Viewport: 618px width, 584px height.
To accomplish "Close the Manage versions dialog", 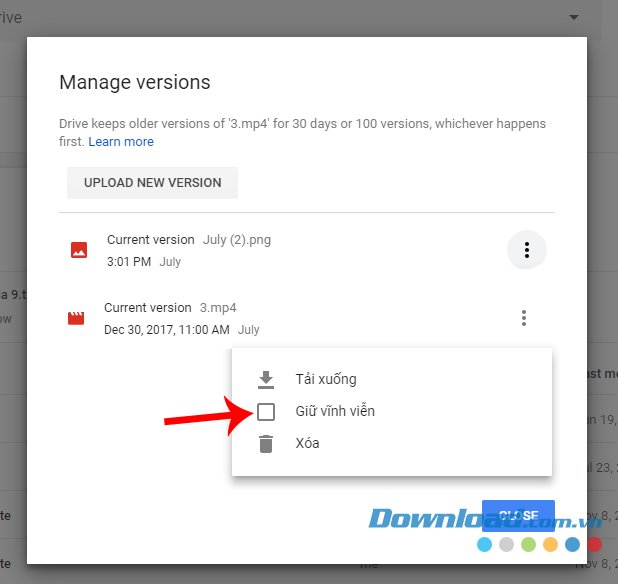I will 518,515.
